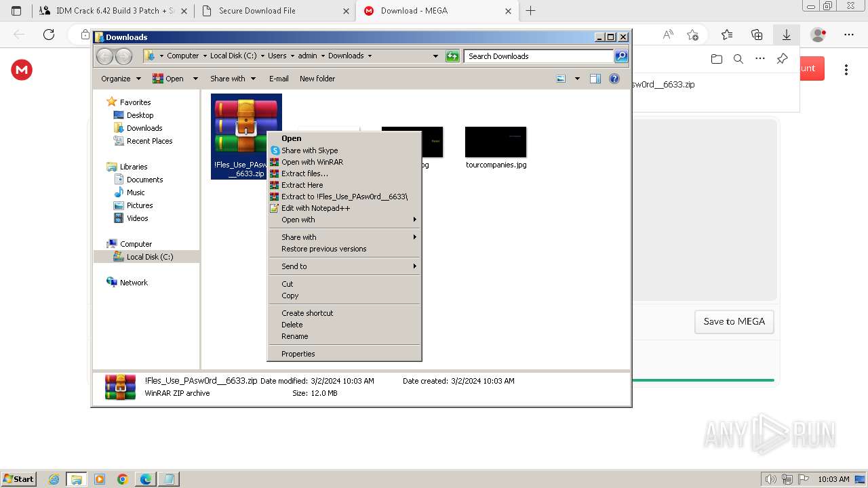Click the browser favorites star icon
The image size is (868, 488).
(x=727, y=35)
